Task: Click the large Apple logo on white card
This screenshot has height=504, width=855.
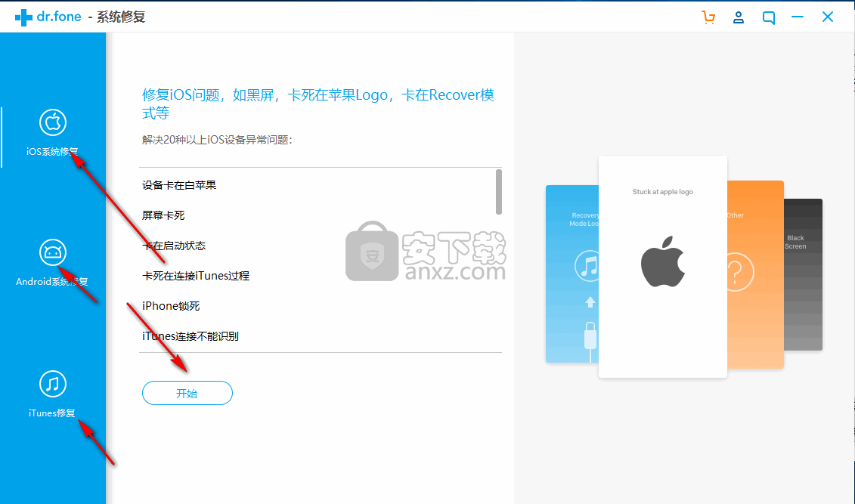Action: tap(662, 261)
